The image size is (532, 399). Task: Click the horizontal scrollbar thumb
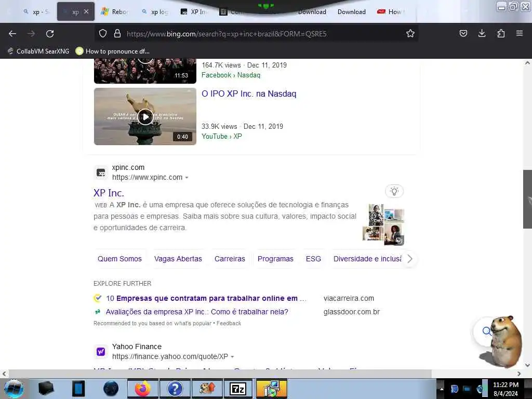coord(220,374)
